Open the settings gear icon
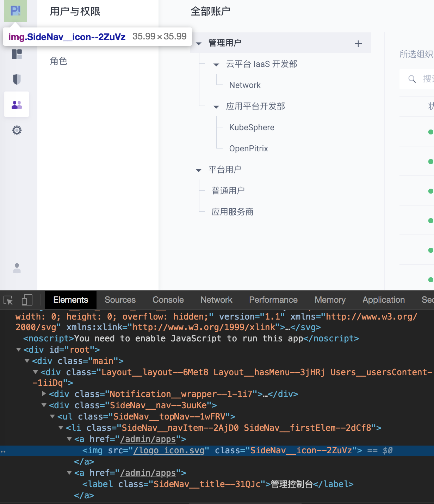 (16, 130)
